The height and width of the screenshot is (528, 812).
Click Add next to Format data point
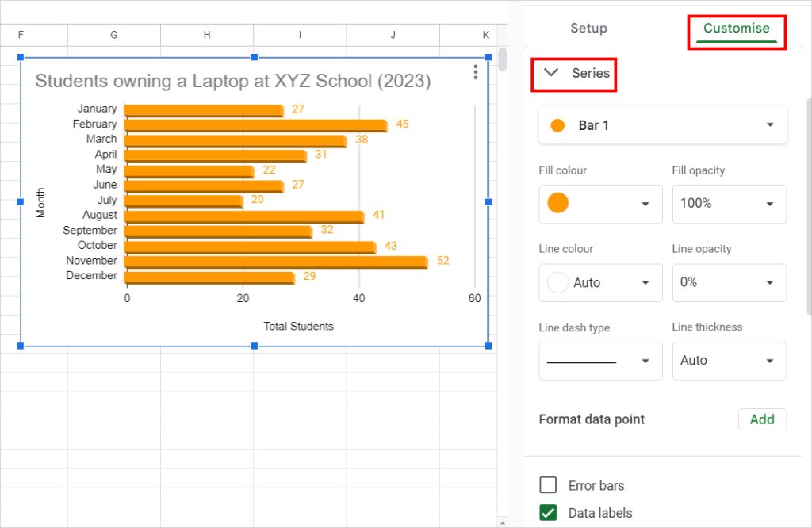coord(761,419)
